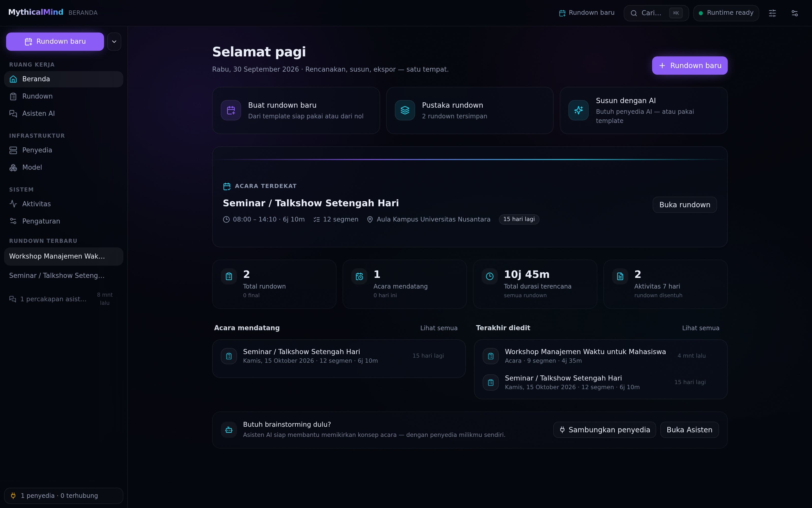The height and width of the screenshot is (508, 812).
Task: Open Penyedia in sidebar
Action: 64,150
